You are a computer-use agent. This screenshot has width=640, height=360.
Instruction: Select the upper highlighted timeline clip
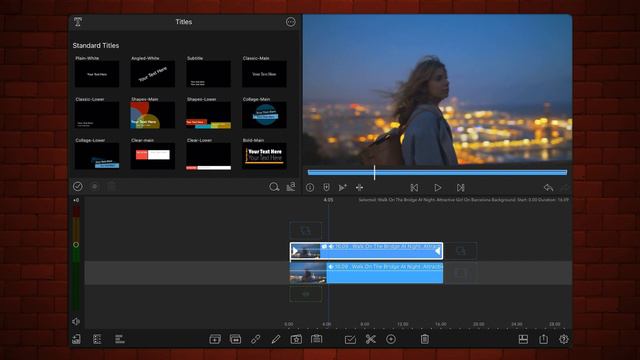tap(366, 251)
